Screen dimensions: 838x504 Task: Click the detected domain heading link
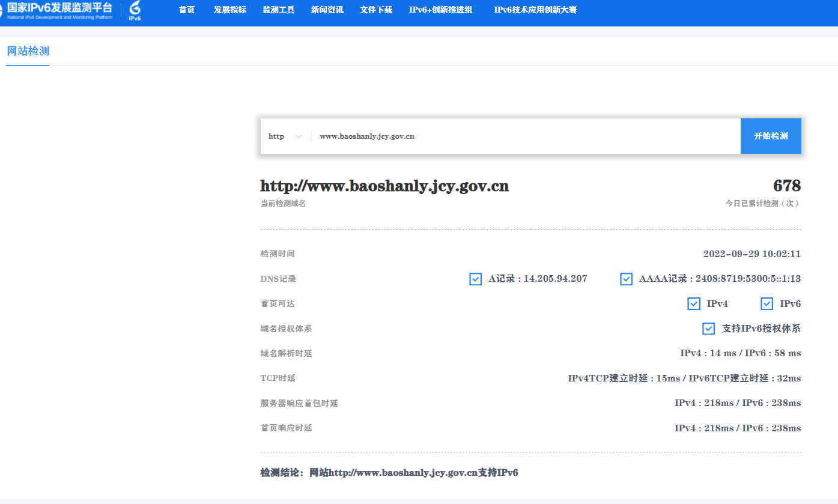pos(384,186)
